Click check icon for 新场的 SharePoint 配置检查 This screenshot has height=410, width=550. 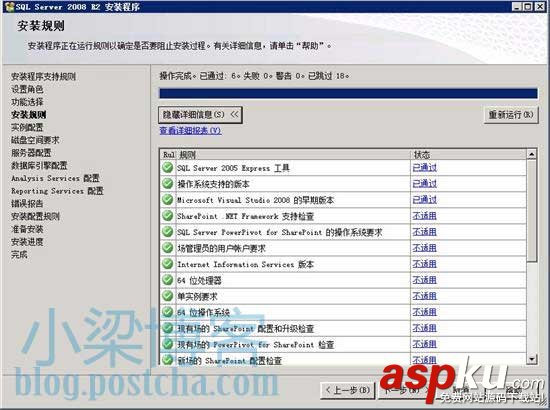(168, 359)
